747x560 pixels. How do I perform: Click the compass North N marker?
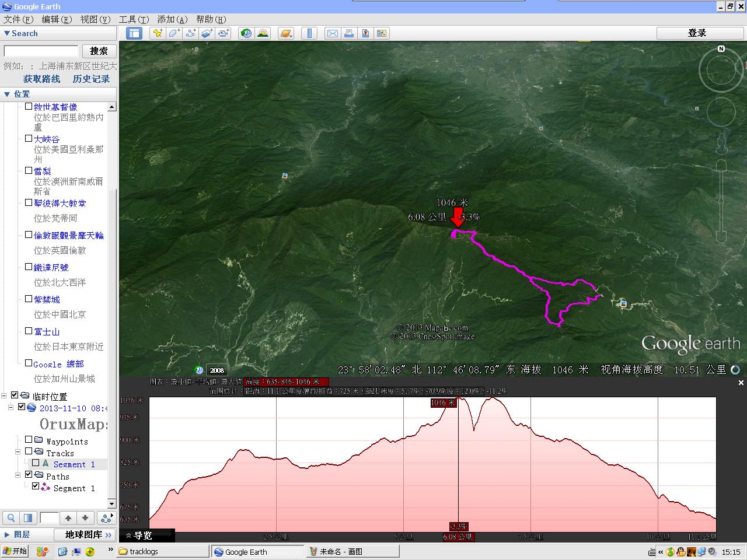[x=721, y=49]
